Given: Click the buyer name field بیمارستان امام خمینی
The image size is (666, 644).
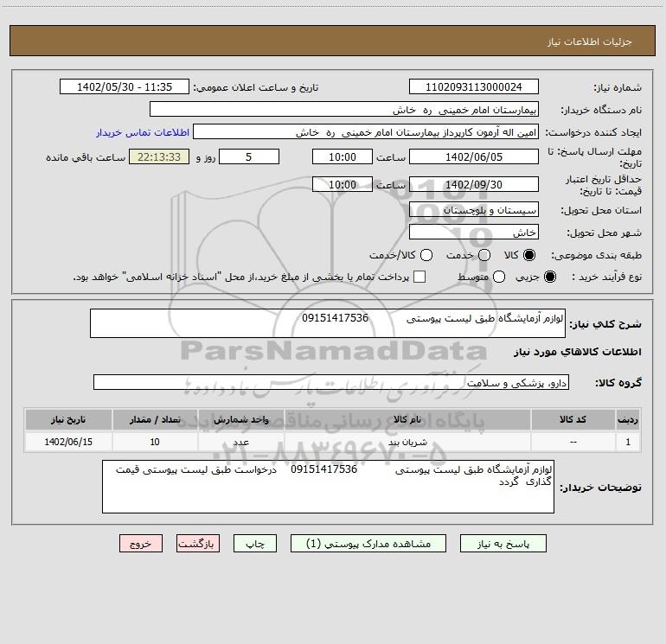Looking at the screenshot, I should (344, 109).
